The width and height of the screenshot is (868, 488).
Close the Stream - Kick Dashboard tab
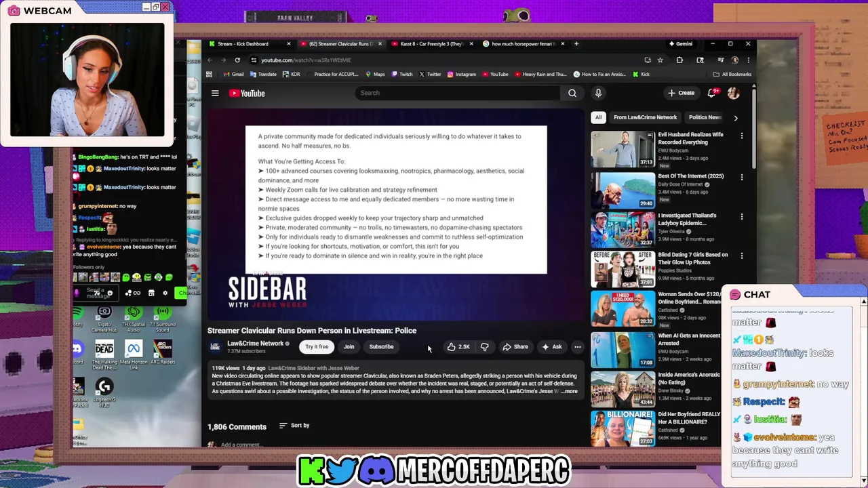(288, 44)
